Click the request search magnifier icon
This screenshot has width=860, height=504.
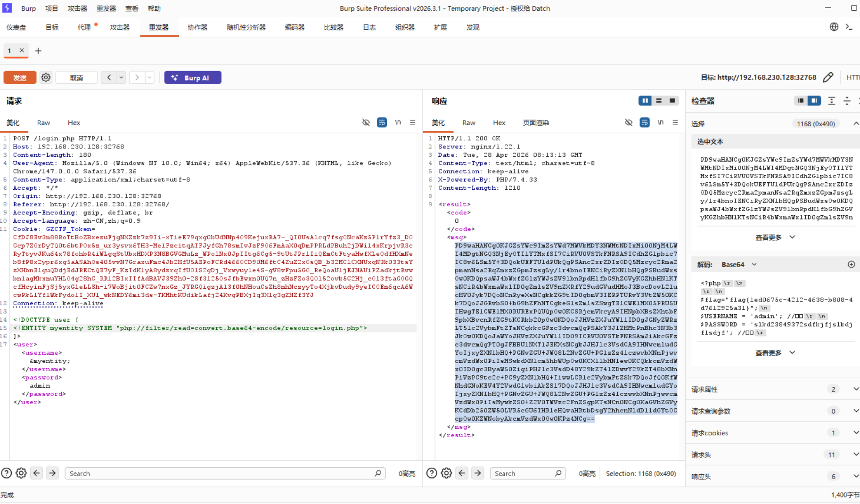click(x=378, y=473)
